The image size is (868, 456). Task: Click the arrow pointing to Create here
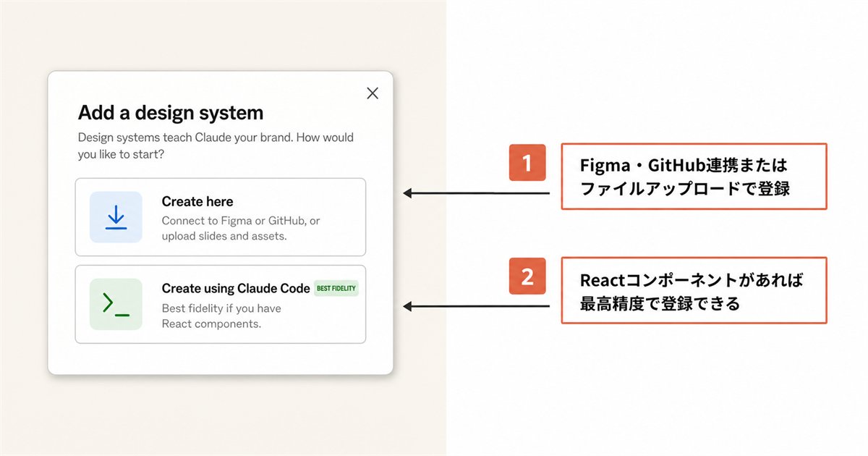pos(476,193)
